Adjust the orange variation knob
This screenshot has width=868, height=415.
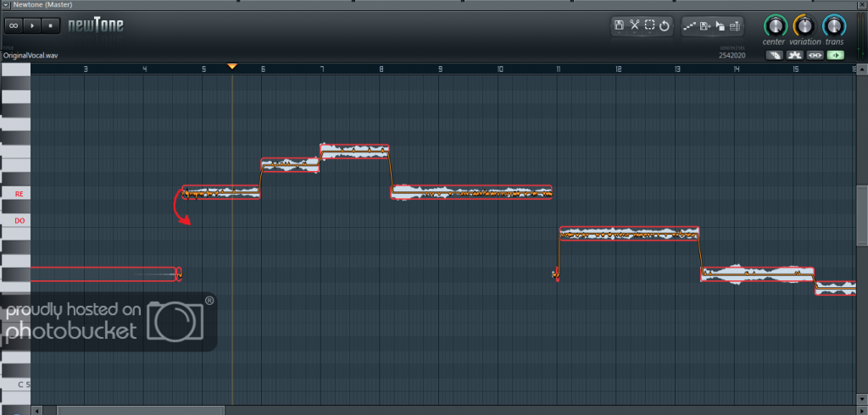pyautogui.click(x=804, y=25)
